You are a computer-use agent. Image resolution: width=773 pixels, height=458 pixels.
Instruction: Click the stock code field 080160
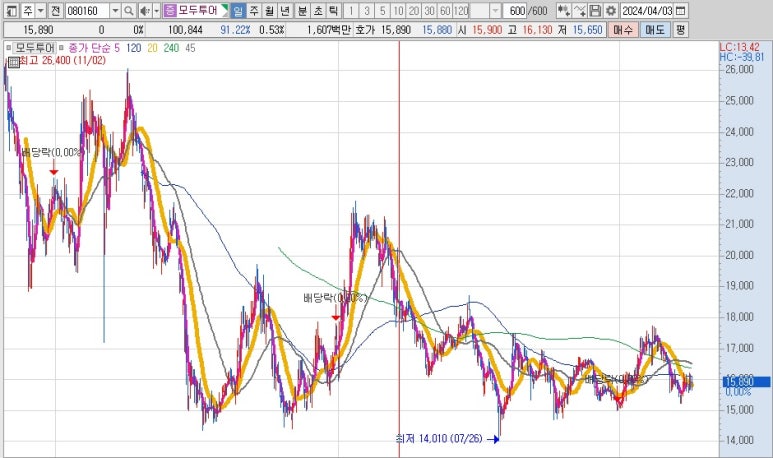87,10
